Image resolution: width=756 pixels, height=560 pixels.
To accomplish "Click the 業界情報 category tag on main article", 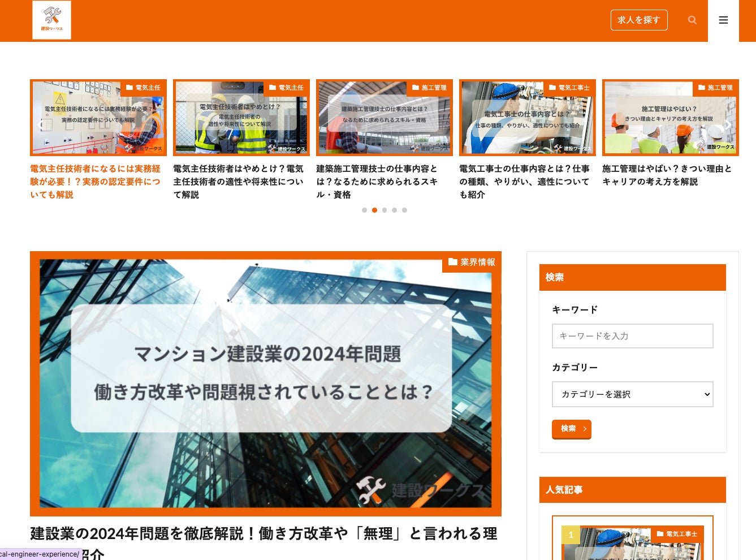I will tap(472, 262).
